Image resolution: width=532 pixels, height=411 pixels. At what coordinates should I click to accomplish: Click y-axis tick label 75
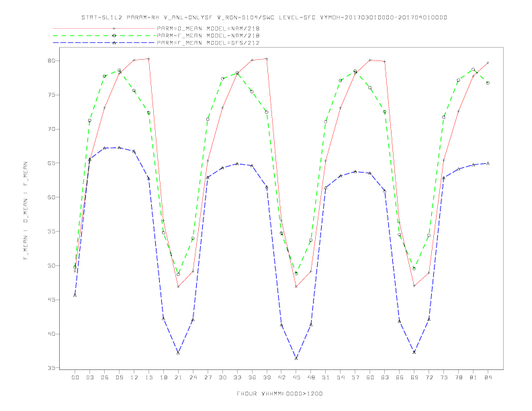(51, 95)
